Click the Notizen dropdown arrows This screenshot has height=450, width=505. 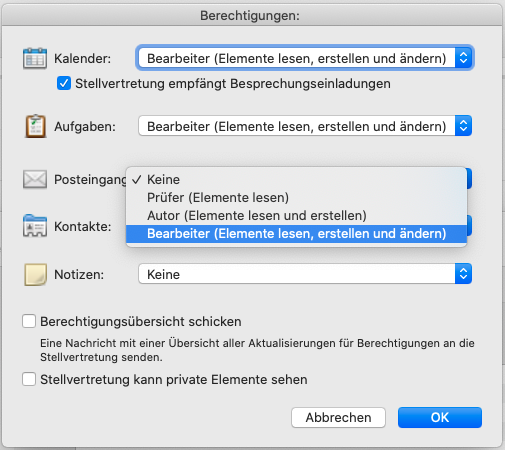click(463, 274)
